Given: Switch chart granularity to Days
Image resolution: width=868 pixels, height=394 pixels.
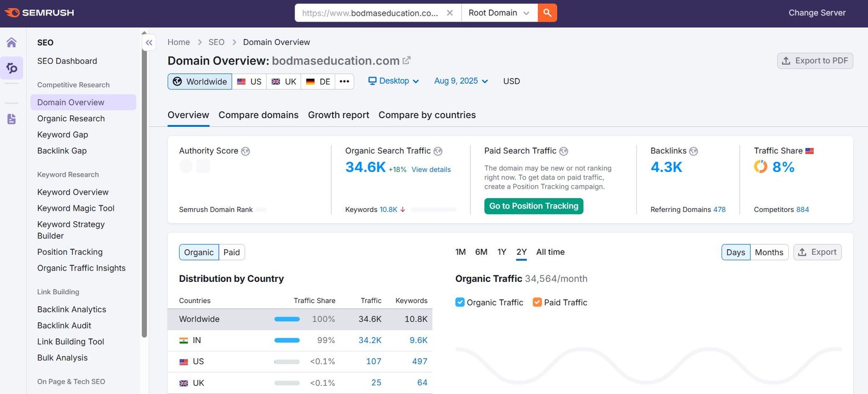Looking at the screenshot, I should pos(736,252).
